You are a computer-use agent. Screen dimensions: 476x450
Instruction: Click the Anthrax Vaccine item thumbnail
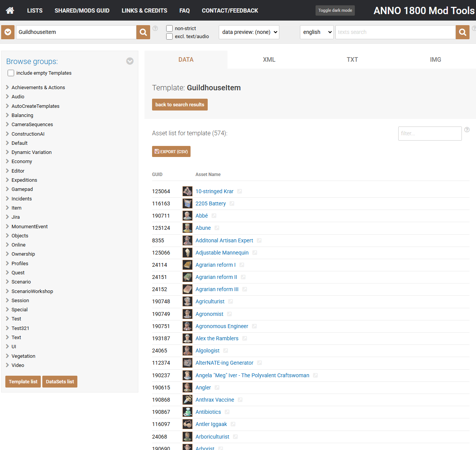pyautogui.click(x=187, y=400)
